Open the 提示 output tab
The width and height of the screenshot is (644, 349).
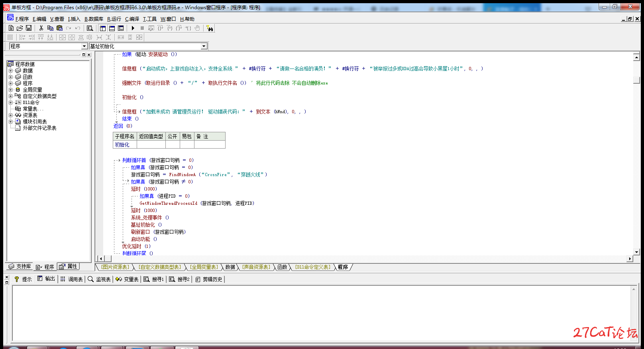[23, 279]
